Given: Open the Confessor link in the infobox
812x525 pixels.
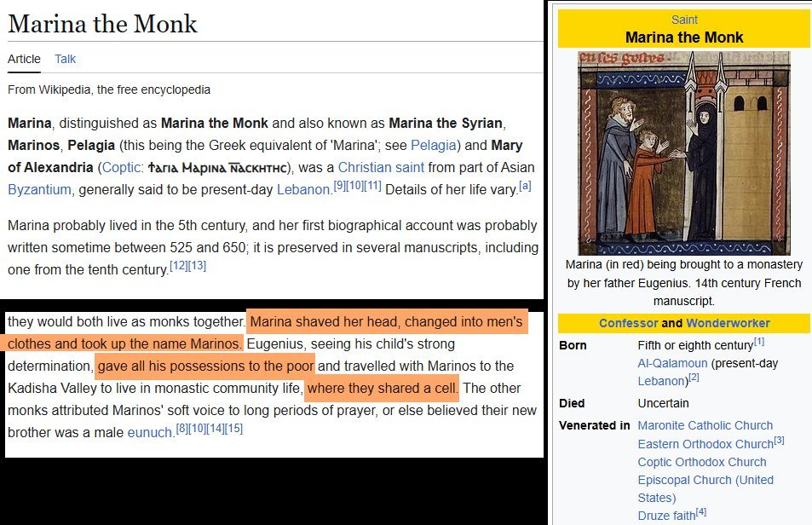Looking at the screenshot, I should pyautogui.click(x=628, y=323).
